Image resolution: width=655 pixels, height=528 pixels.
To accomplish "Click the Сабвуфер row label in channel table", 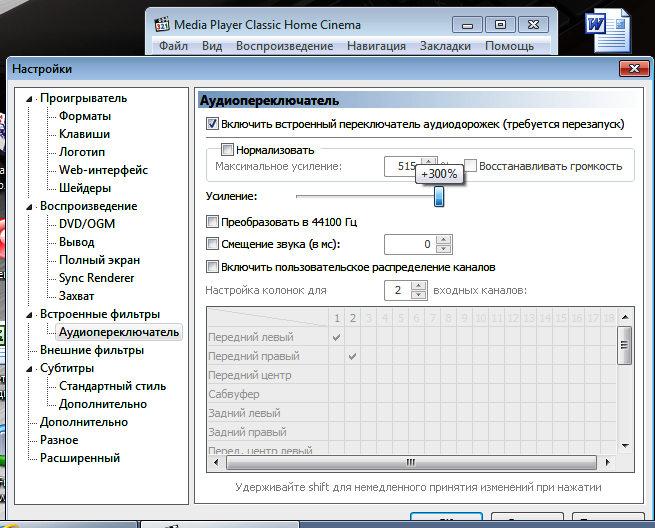I will (x=234, y=394).
